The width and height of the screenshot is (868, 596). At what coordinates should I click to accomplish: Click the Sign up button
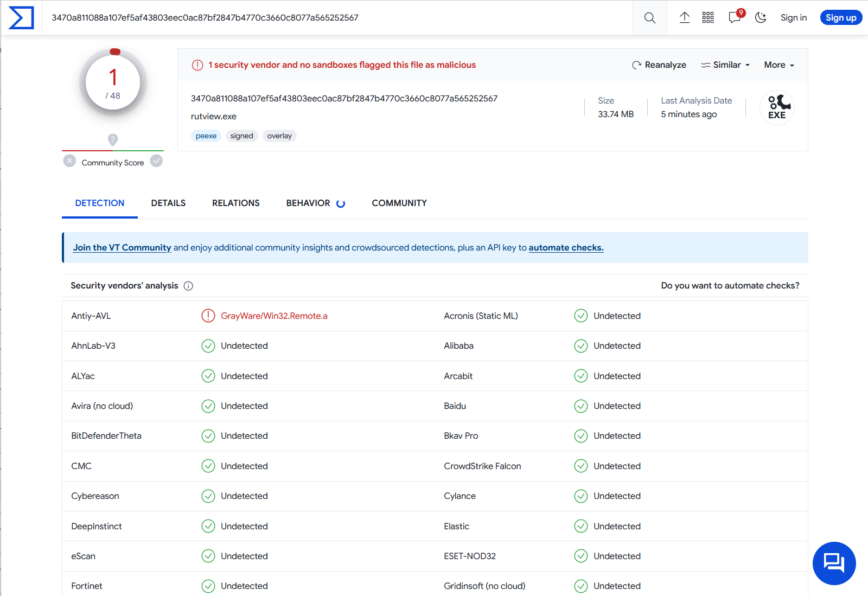click(x=840, y=18)
